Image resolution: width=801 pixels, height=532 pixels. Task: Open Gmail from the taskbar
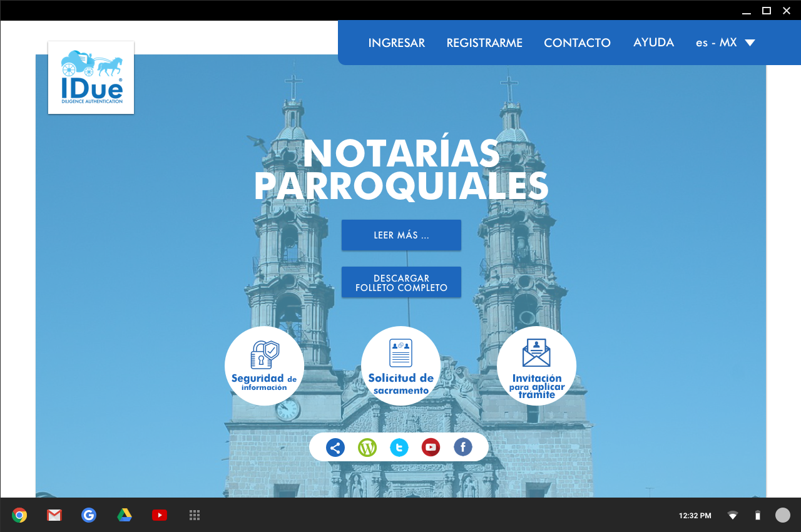(54, 515)
